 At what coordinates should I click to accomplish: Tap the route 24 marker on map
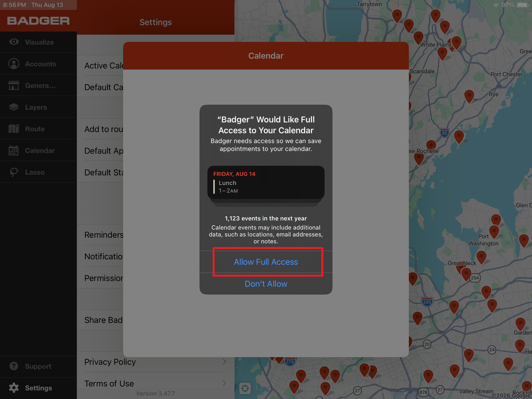point(492,350)
